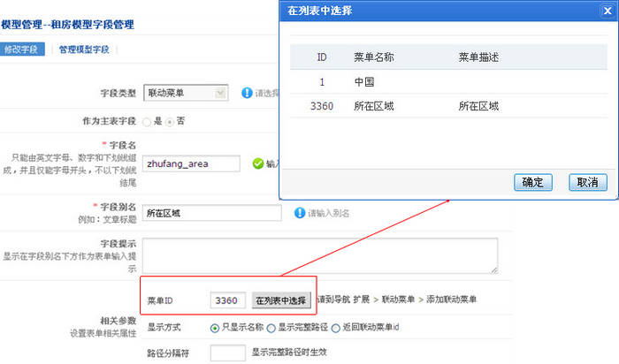
Task: Click the info icon next to 请输入别名
Action: pyautogui.click(x=299, y=213)
